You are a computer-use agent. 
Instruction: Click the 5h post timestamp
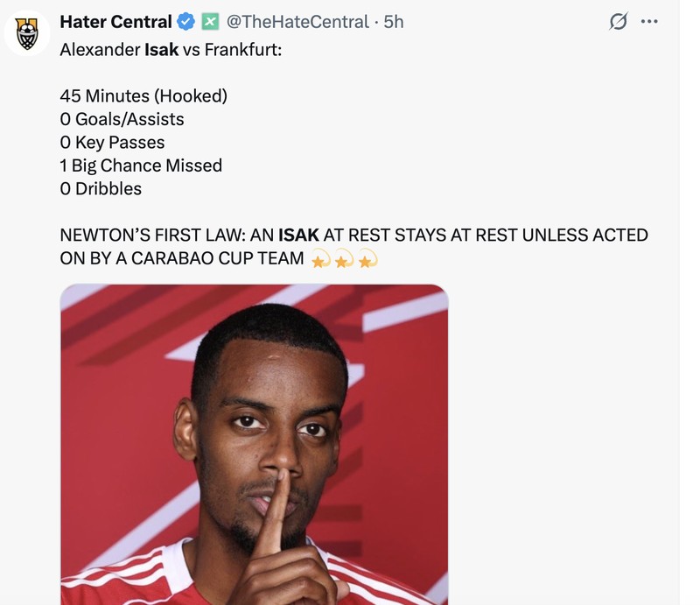point(394,22)
